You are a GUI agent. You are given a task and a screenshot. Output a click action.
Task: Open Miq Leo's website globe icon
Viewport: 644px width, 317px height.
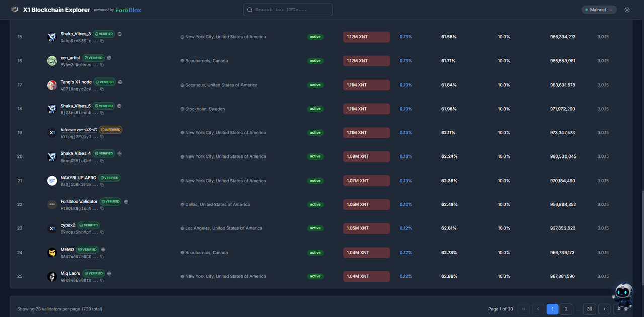coord(109,273)
